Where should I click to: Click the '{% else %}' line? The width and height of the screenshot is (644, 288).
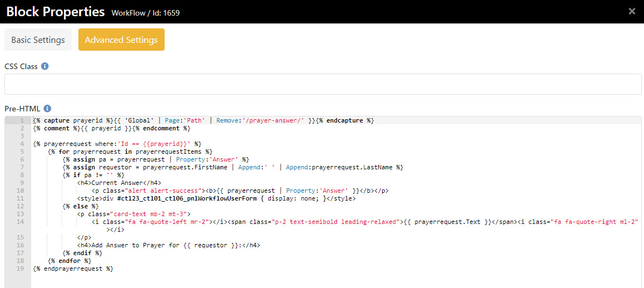pos(81,206)
